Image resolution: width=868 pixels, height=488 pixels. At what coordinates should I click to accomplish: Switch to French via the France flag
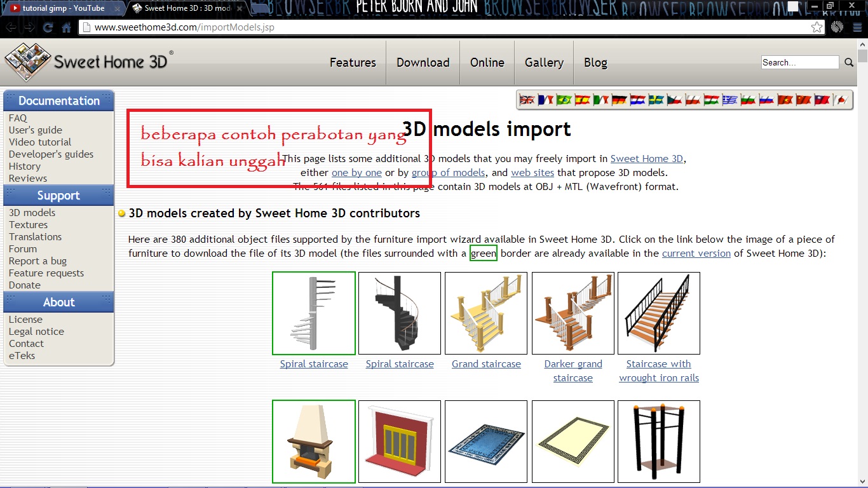[x=545, y=100]
